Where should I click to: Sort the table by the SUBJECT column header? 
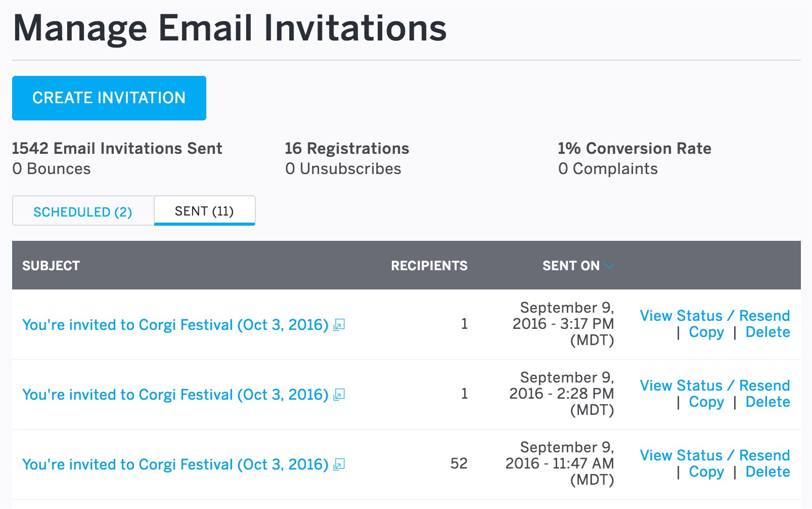[x=51, y=266]
